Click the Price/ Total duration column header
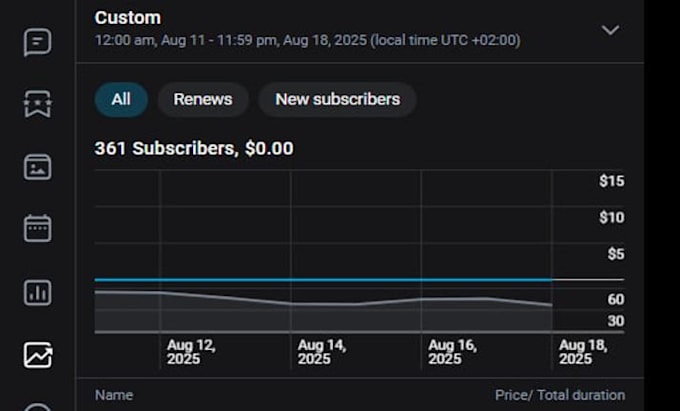 click(560, 395)
